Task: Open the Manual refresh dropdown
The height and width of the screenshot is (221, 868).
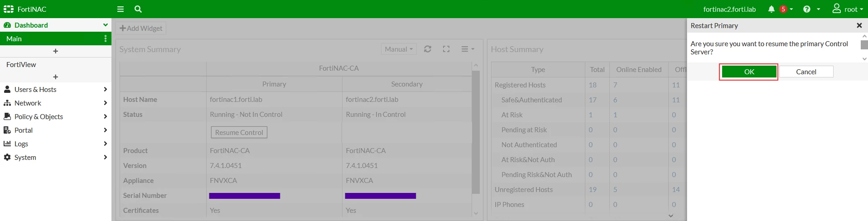Action: (399, 49)
